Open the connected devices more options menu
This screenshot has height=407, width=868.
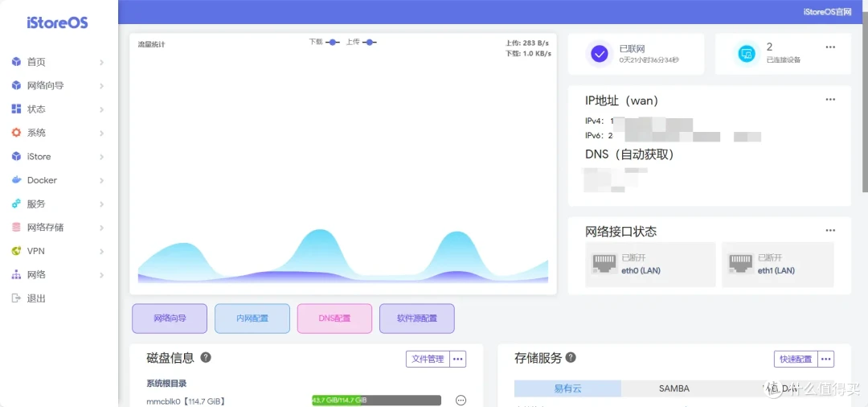click(830, 47)
